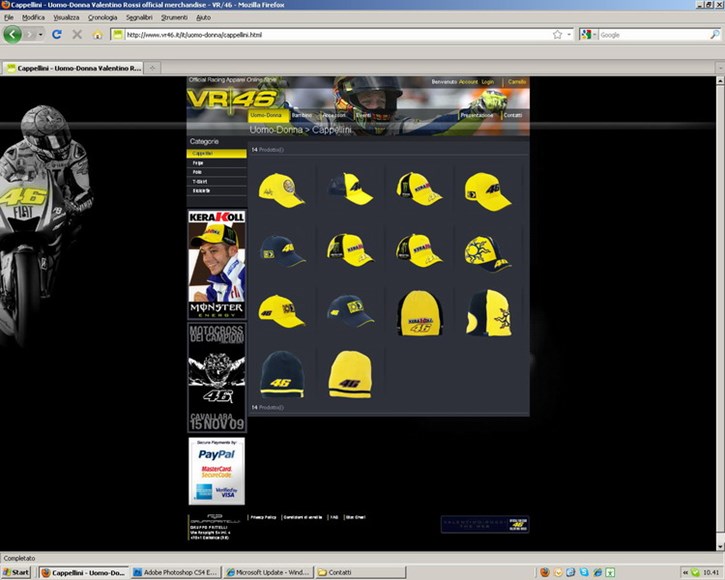
Task: Open the first yellow cap with round badge
Action: tap(281, 190)
